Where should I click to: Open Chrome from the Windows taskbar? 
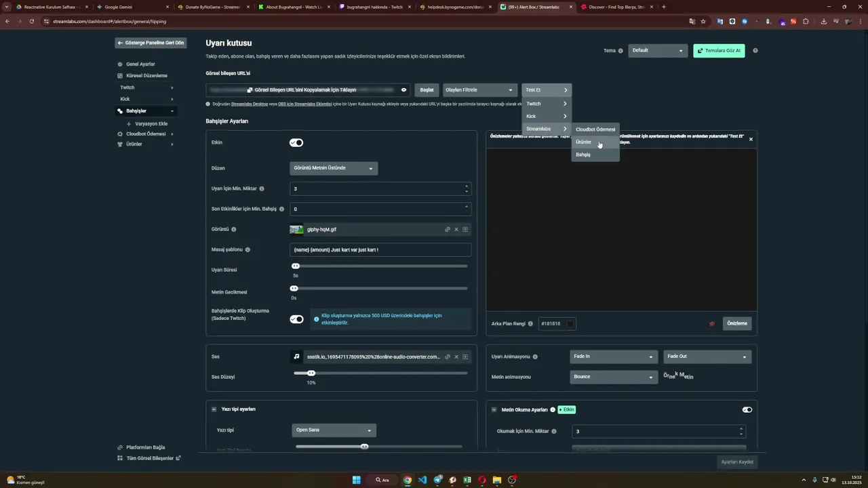[x=408, y=480]
